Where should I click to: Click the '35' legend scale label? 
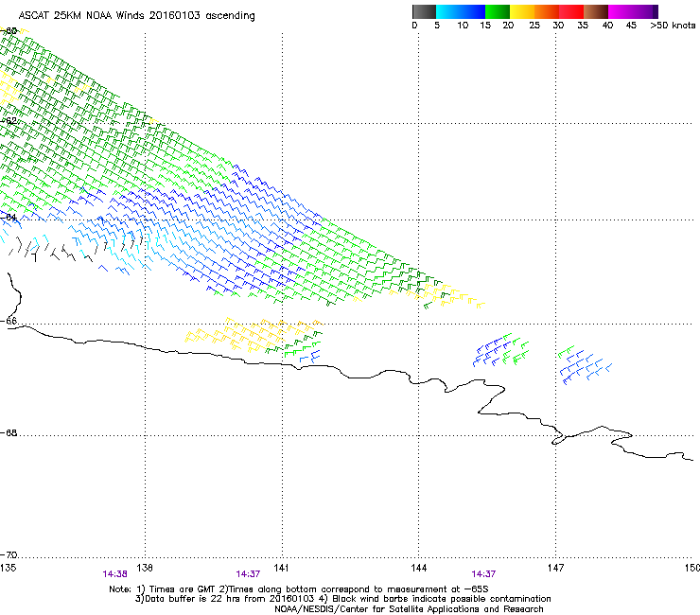click(x=583, y=26)
